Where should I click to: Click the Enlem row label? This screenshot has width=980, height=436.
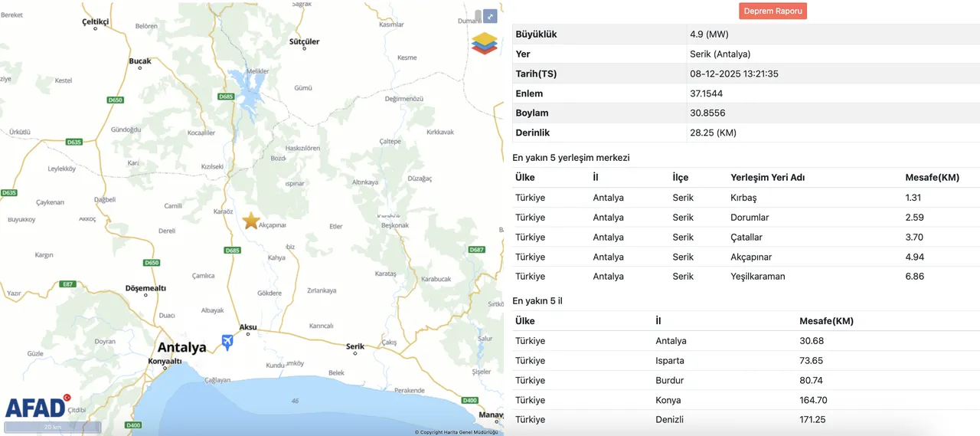[529, 93]
